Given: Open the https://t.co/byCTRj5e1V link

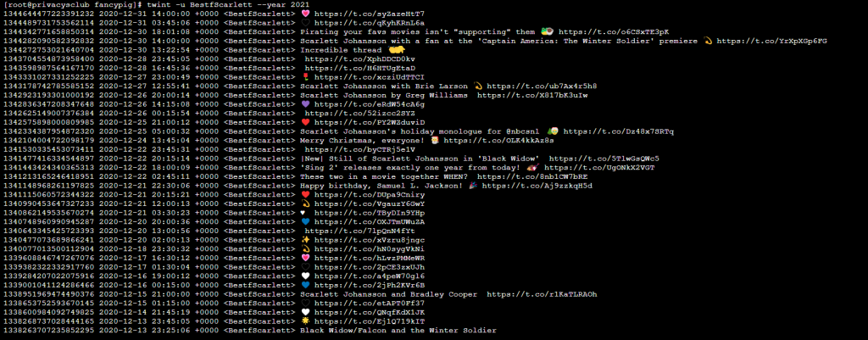Looking at the screenshot, I should 359,149.
